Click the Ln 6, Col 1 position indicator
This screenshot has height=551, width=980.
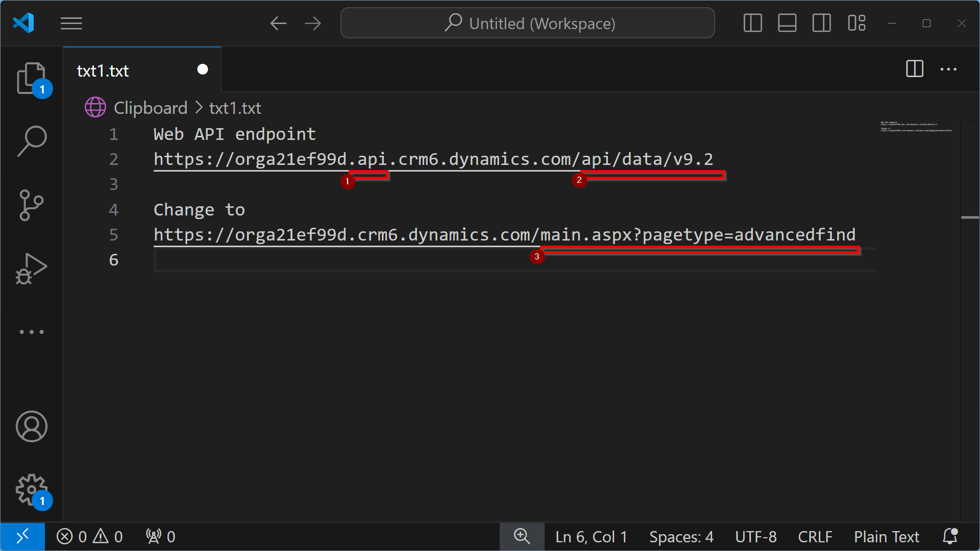click(591, 537)
